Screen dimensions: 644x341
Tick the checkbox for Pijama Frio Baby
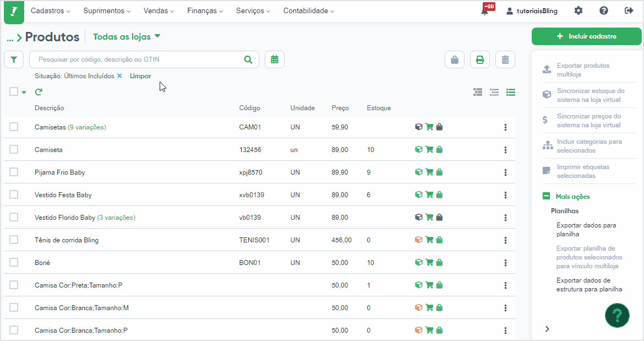coord(14,172)
